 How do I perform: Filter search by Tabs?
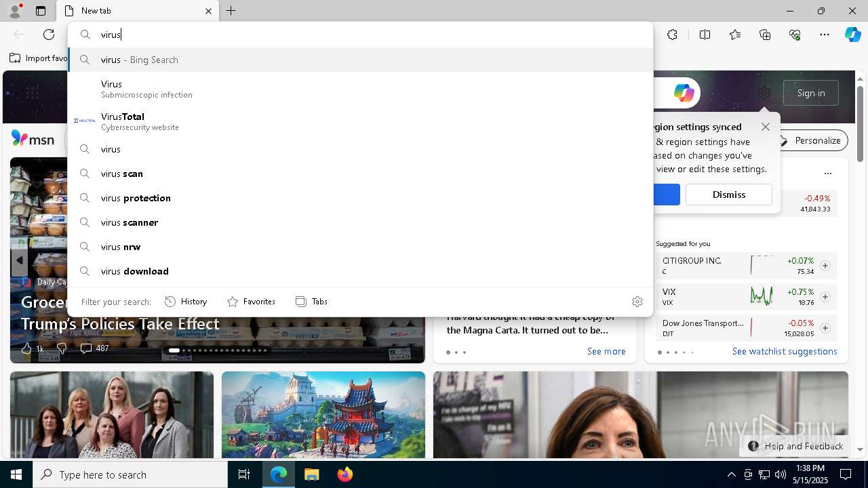[x=311, y=302]
